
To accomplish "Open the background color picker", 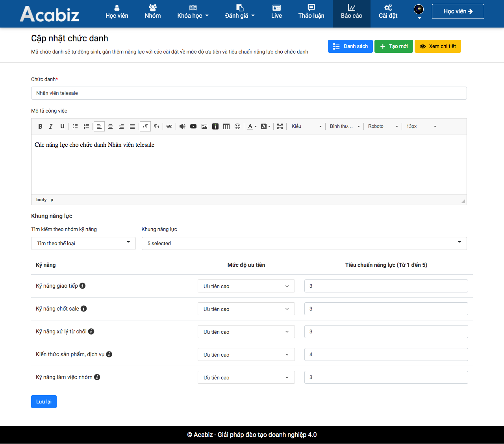I will click(x=266, y=126).
